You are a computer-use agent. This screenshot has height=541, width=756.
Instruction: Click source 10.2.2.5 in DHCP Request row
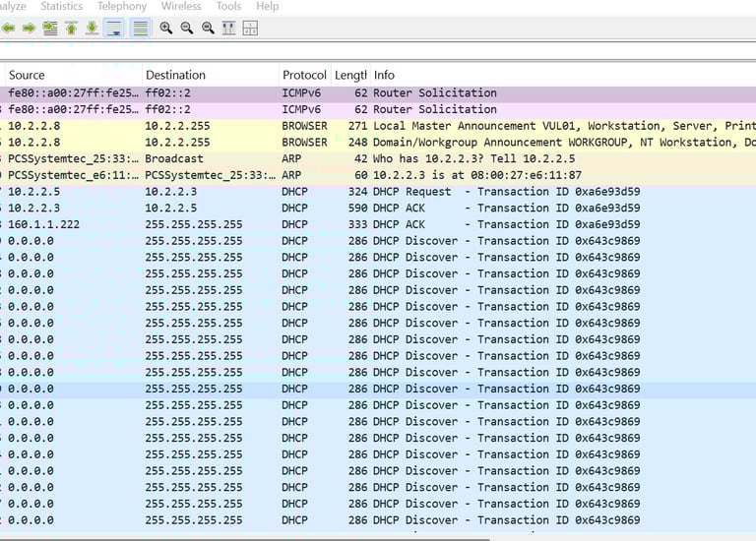pos(34,192)
